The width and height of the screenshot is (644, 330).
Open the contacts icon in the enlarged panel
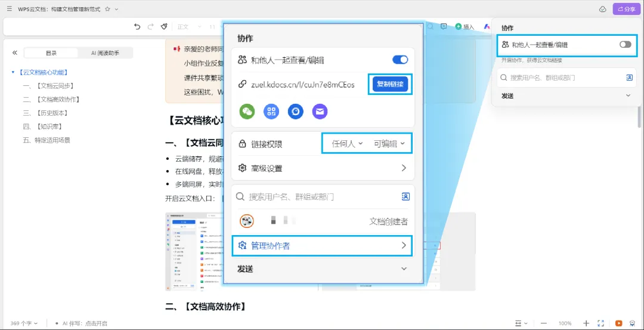coord(405,197)
